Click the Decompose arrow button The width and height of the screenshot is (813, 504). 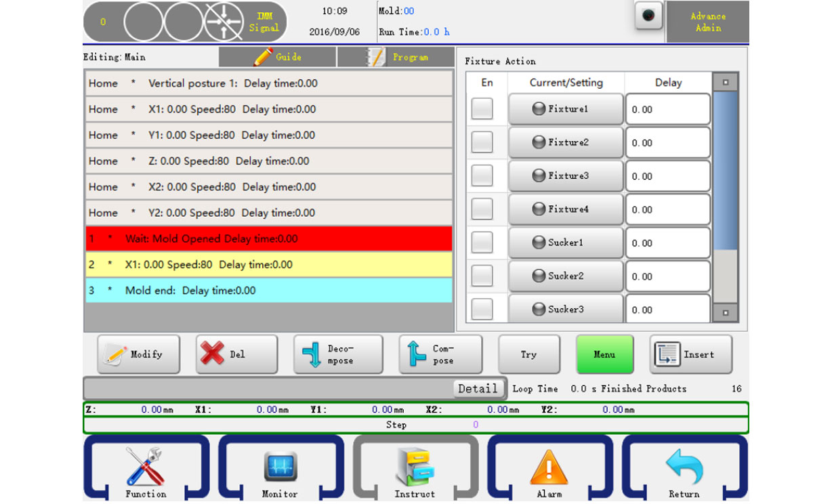337,354
